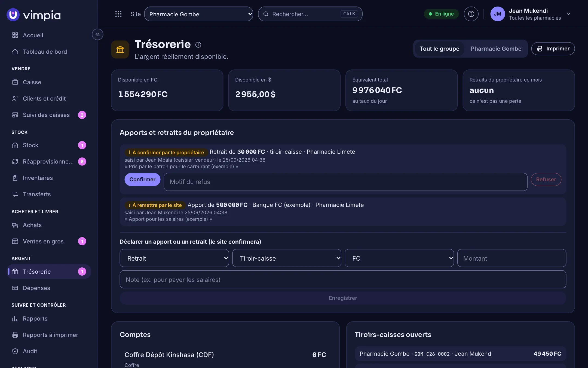Open Rapports à imprimer
Image resolution: width=588 pixels, height=368 pixels.
coord(48,335)
